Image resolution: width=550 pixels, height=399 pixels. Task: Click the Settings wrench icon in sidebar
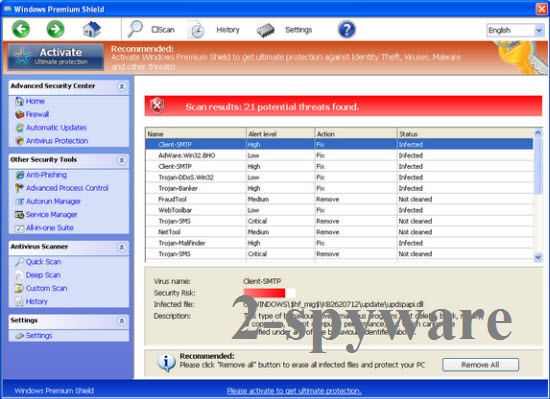[20, 336]
